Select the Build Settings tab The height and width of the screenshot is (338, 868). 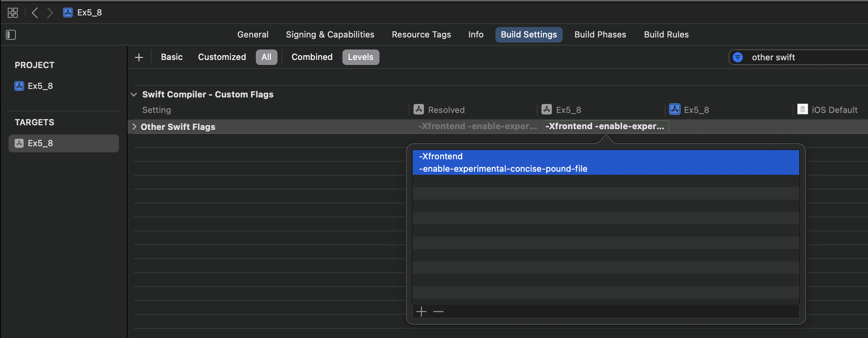[529, 34]
